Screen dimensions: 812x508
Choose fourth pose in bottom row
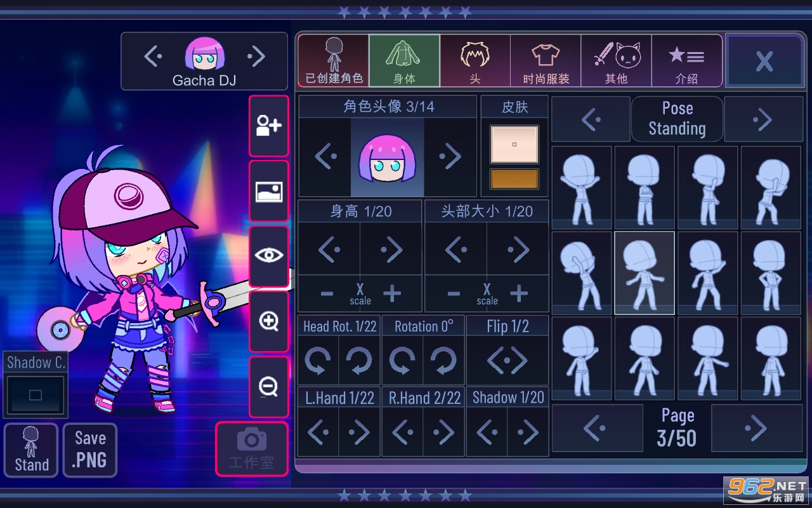click(x=771, y=358)
